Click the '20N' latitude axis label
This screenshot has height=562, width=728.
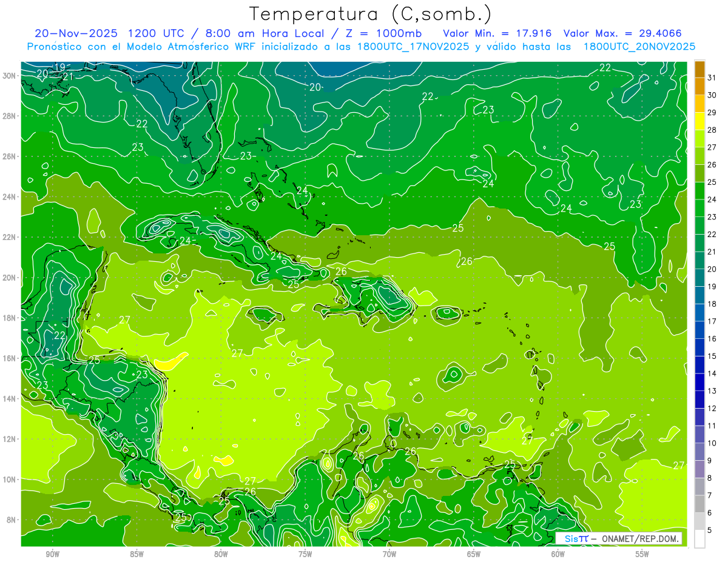pyautogui.click(x=9, y=278)
